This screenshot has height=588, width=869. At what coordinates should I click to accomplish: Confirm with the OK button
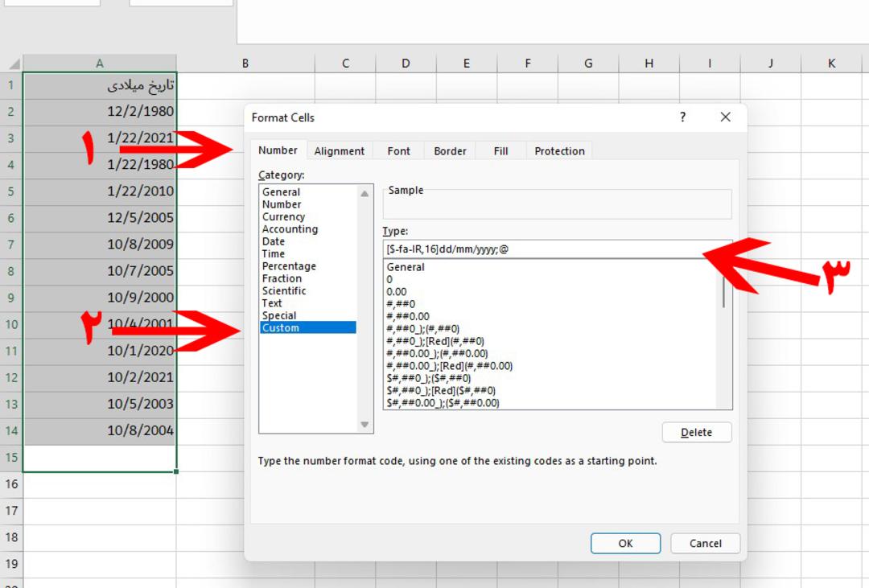625,543
